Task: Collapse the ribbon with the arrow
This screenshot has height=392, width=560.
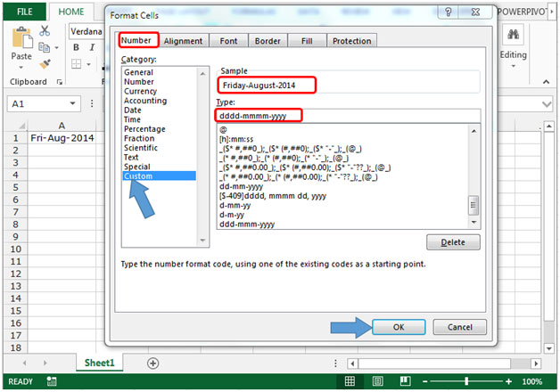Action: coord(546,82)
